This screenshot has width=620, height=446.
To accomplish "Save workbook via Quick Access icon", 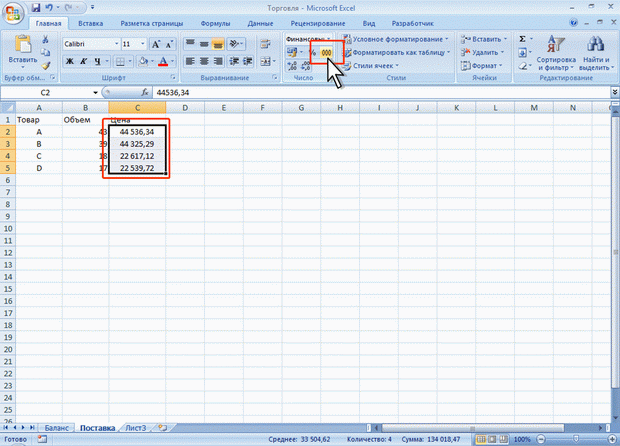I will [36, 8].
